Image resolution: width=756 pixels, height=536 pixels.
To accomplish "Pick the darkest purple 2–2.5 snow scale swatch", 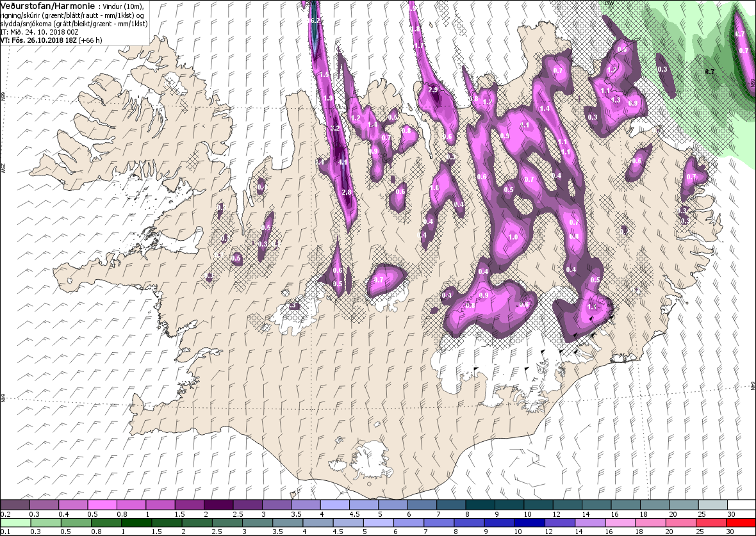I will 218,505.
